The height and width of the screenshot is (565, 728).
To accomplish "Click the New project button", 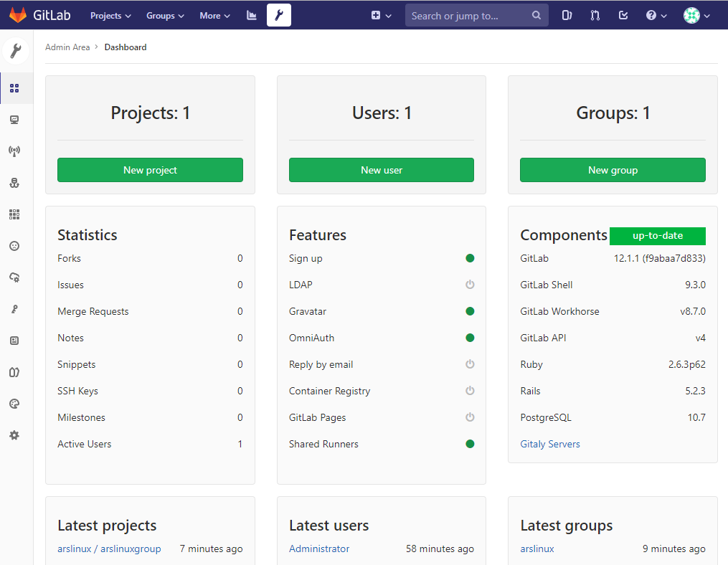I will click(x=150, y=170).
